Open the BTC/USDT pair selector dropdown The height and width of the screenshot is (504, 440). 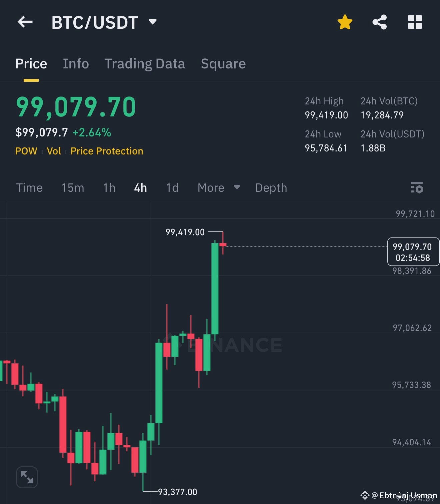click(x=153, y=21)
